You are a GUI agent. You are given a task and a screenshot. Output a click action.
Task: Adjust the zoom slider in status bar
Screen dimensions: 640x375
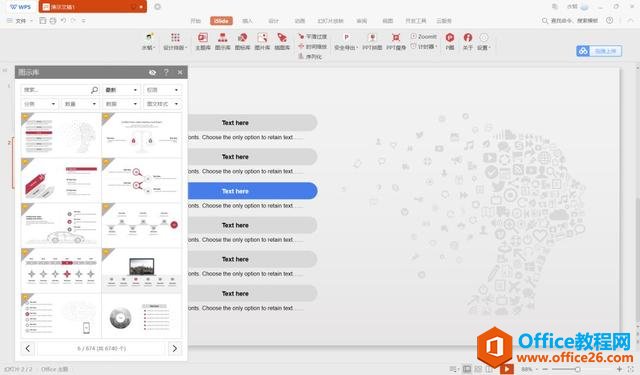(578, 369)
